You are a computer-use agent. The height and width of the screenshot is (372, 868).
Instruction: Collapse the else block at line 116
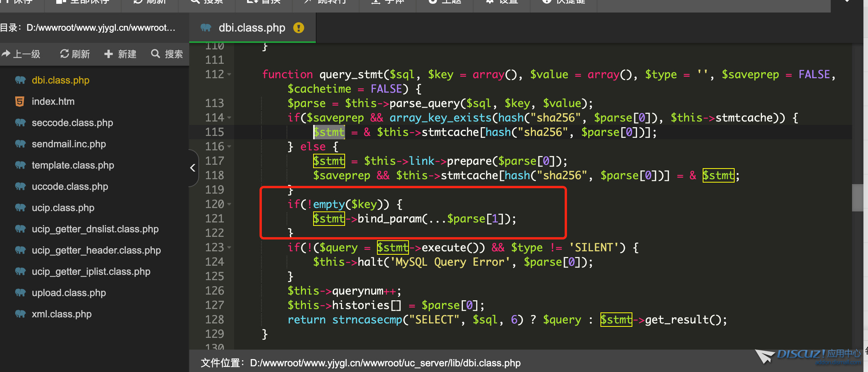pos(230,147)
